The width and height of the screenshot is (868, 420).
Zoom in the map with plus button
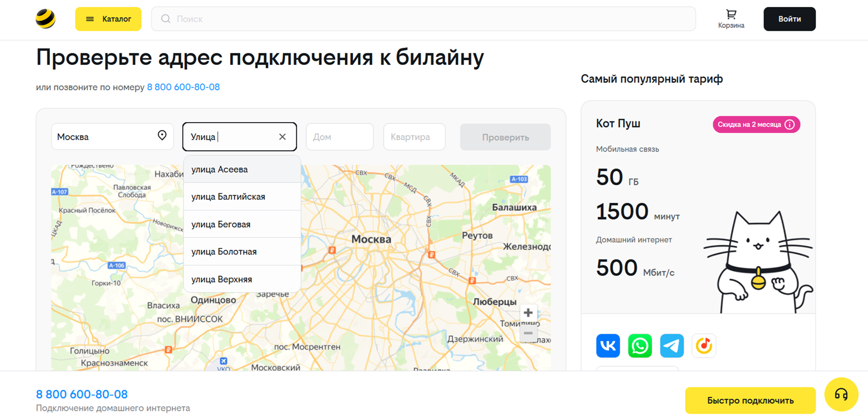(x=528, y=313)
